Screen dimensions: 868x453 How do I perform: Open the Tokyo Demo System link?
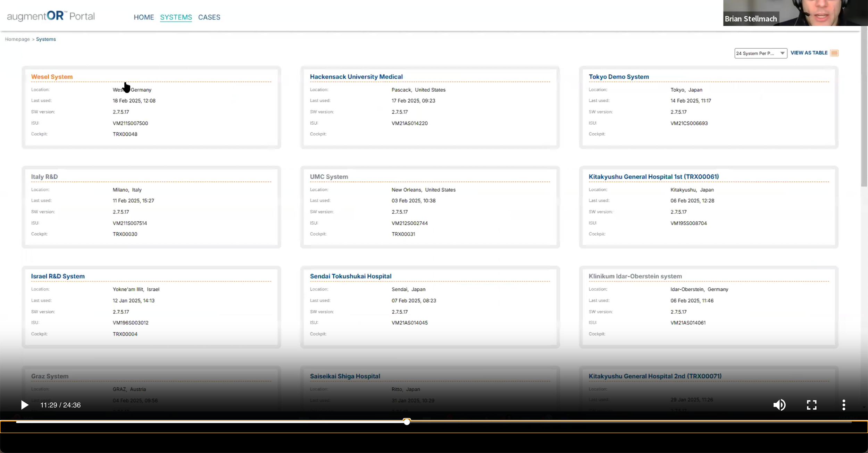618,77
